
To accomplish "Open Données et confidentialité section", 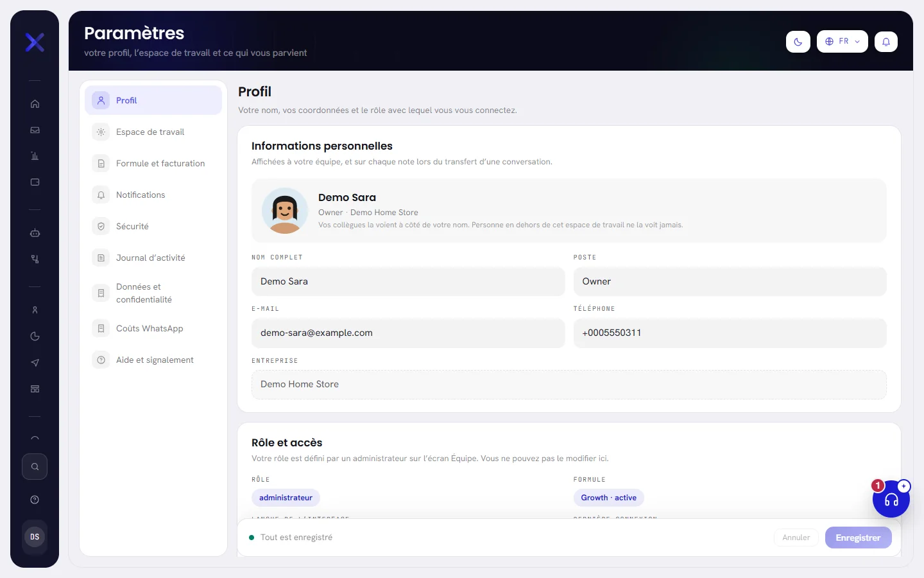I will click(x=153, y=293).
